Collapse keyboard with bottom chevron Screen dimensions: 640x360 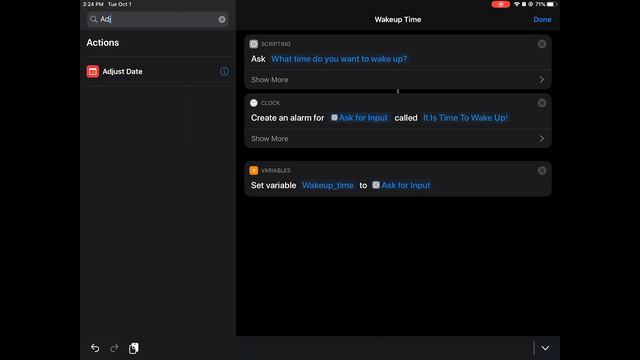[x=545, y=348]
